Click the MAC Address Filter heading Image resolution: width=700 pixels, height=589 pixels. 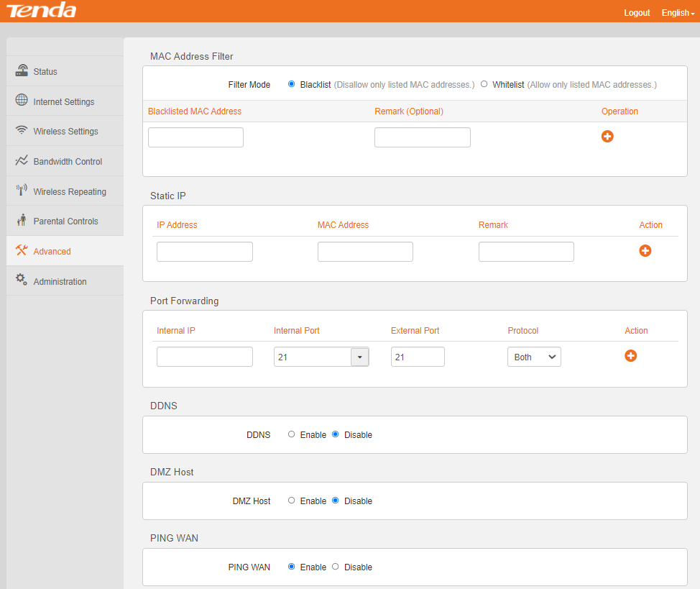pyautogui.click(x=191, y=56)
